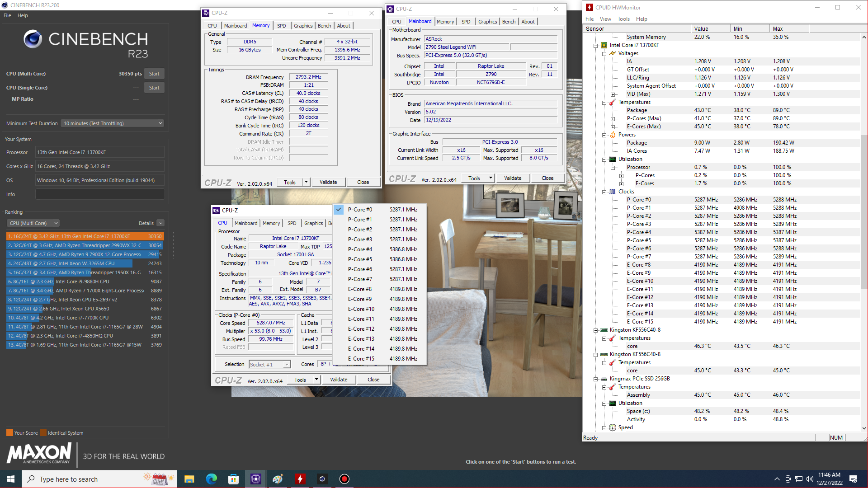Open the CPU (Multi Core) ranking dropdown
Screen dimensions: 868x488
[33, 223]
